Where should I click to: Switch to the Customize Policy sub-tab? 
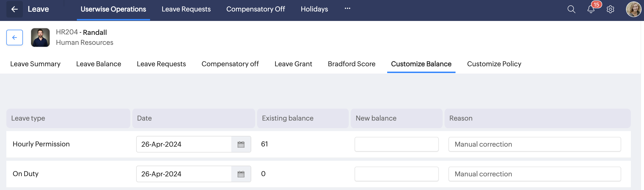tap(494, 64)
